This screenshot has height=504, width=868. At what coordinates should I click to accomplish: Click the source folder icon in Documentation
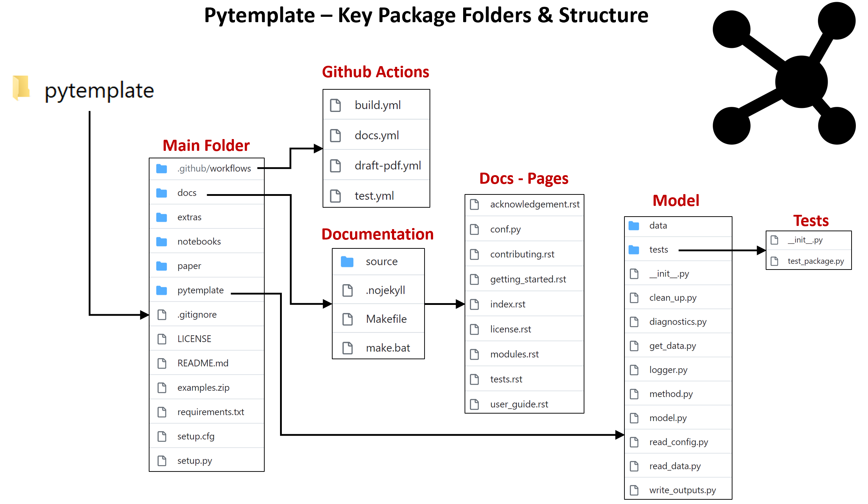coord(347,262)
